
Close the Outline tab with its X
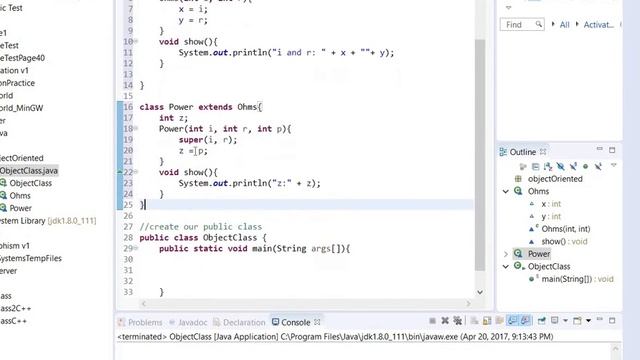(x=543, y=152)
